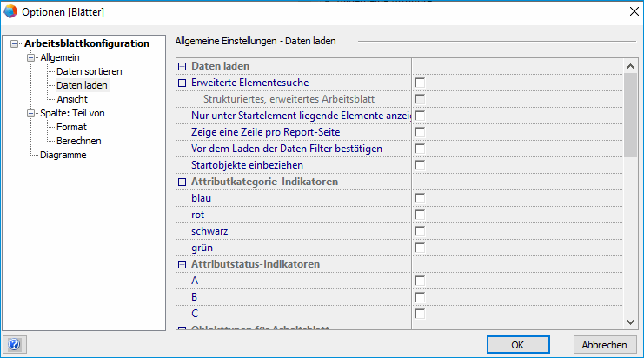This screenshot has height=358, width=644.
Task: Check the Startobjekte einbeziehen option
Action: (420, 165)
